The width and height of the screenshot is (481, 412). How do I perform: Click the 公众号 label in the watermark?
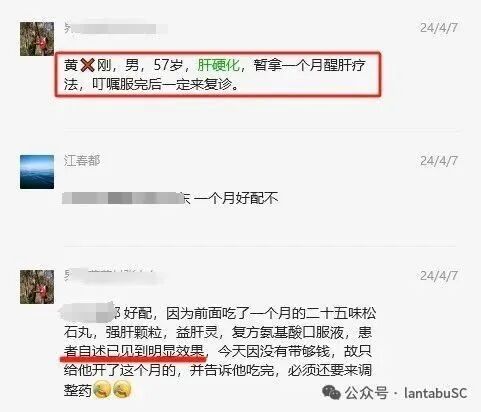point(366,393)
